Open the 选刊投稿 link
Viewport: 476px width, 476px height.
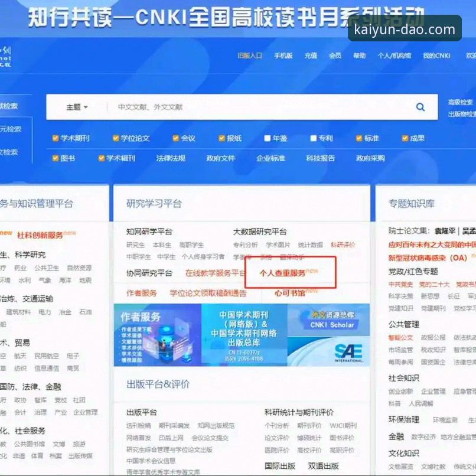point(138,426)
